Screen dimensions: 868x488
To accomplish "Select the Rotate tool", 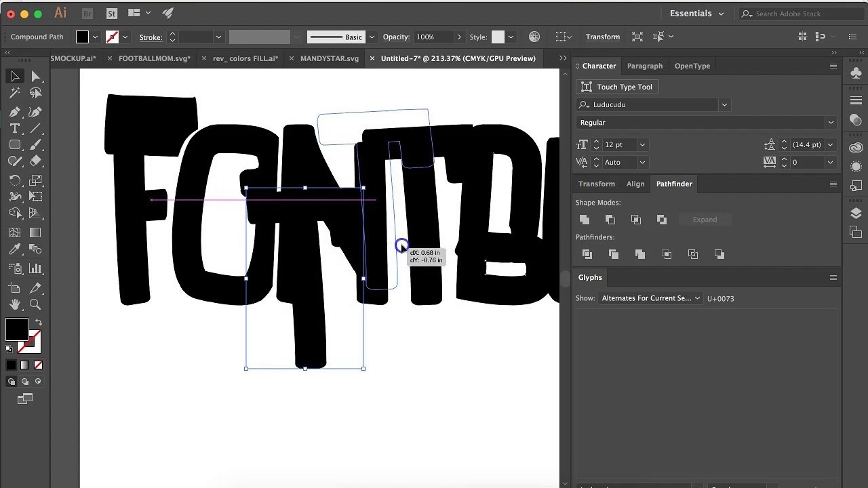I will (15, 180).
